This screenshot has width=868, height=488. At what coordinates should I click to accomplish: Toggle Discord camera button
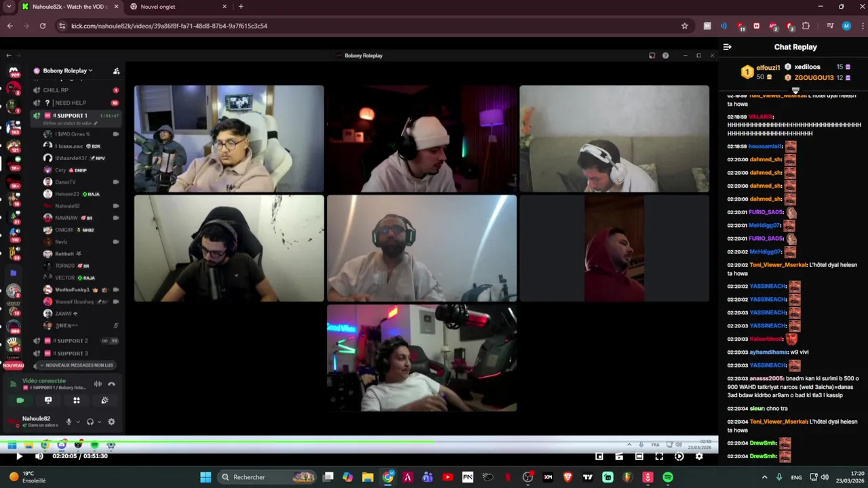pyautogui.click(x=20, y=401)
